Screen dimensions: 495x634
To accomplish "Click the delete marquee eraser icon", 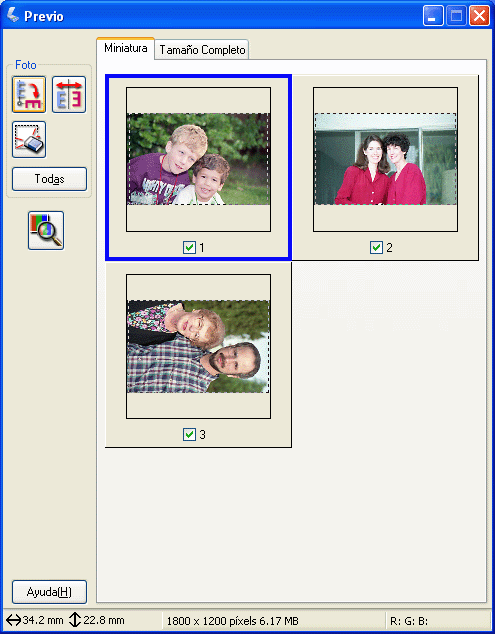I will click(x=29, y=139).
